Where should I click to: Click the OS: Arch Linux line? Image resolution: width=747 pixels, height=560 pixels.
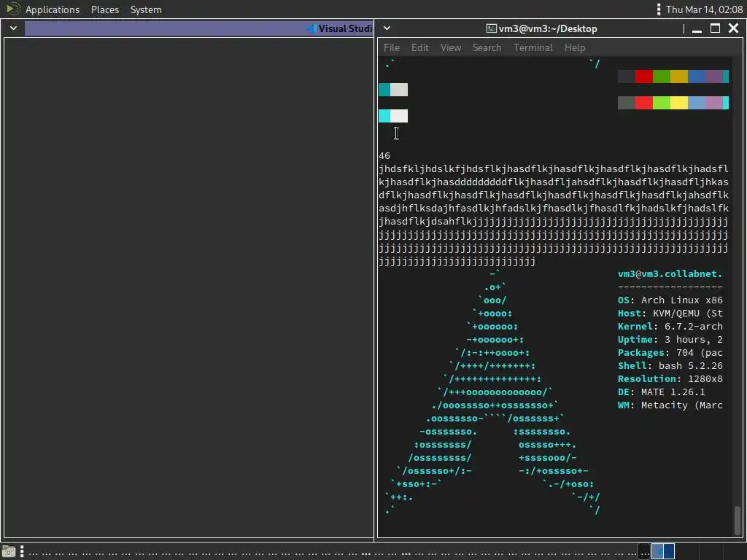click(x=670, y=300)
